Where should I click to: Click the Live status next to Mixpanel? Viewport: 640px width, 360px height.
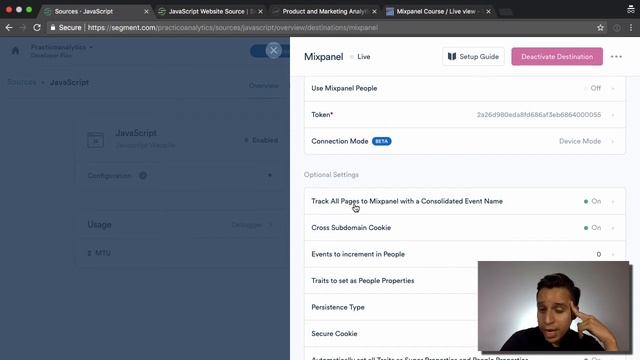360,57
